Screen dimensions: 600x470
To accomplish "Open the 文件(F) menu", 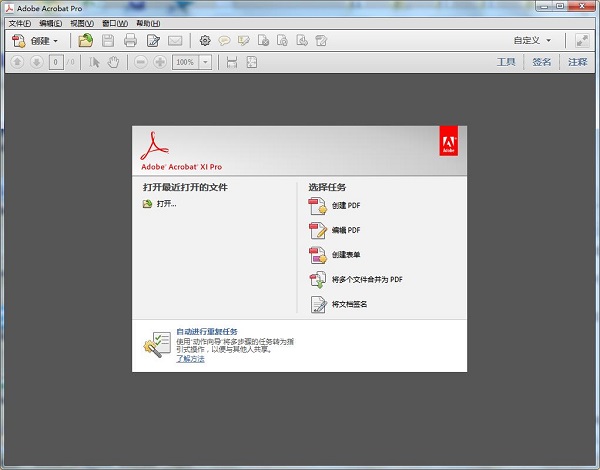I will 20,24.
